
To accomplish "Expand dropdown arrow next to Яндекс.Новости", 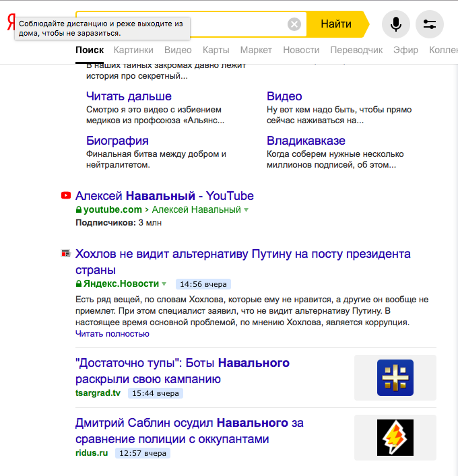I will click(164, 284).
